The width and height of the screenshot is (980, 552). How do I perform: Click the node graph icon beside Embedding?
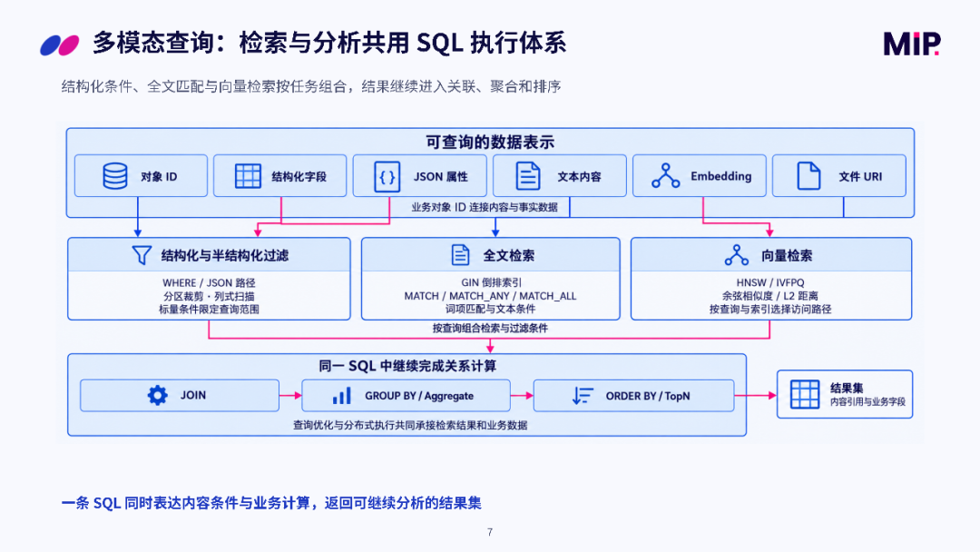(666, 176)
